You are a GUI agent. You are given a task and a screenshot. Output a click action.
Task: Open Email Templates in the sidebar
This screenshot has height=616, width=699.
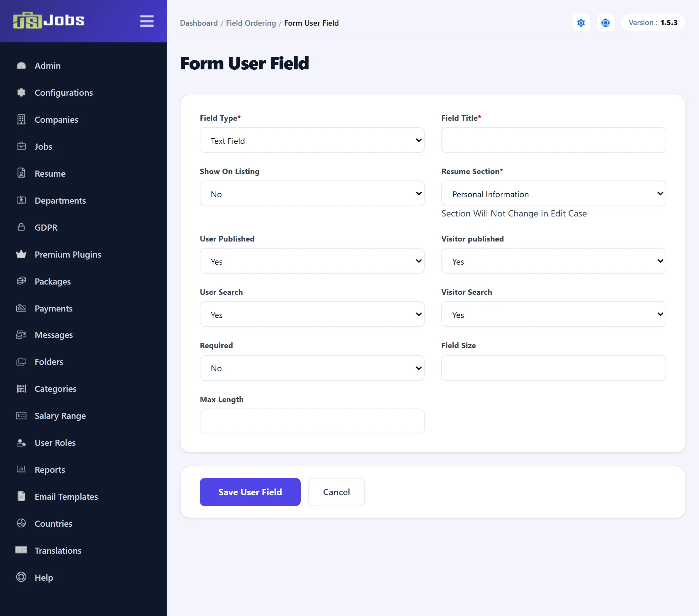[66, 497]
